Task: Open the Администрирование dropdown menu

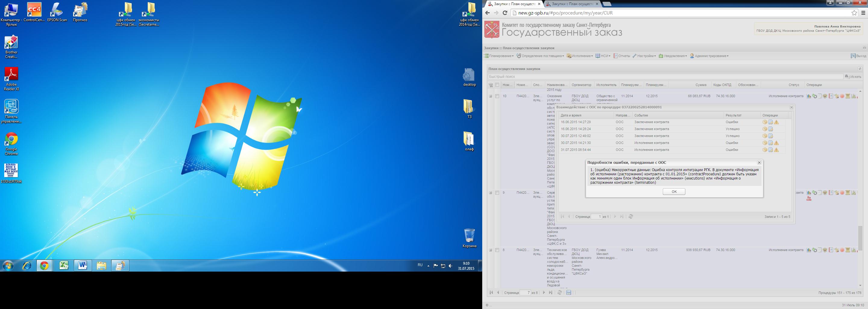Action: [x=709, y=56]
